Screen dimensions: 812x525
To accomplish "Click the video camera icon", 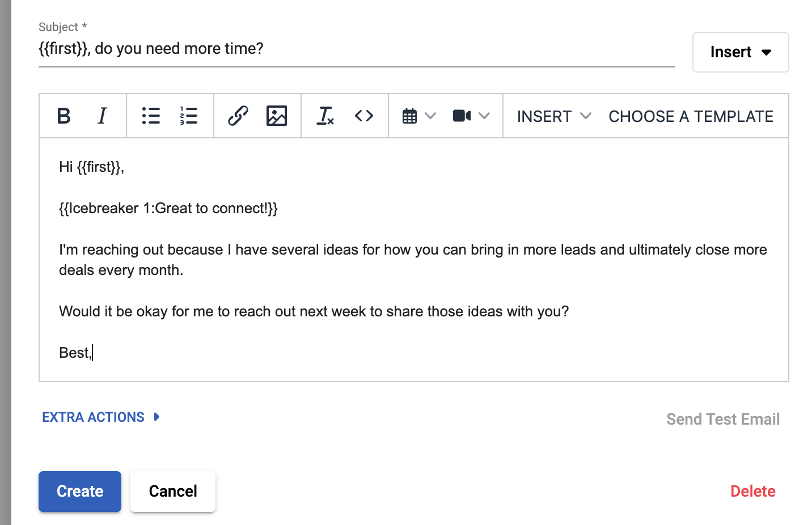I will point(462,116).
